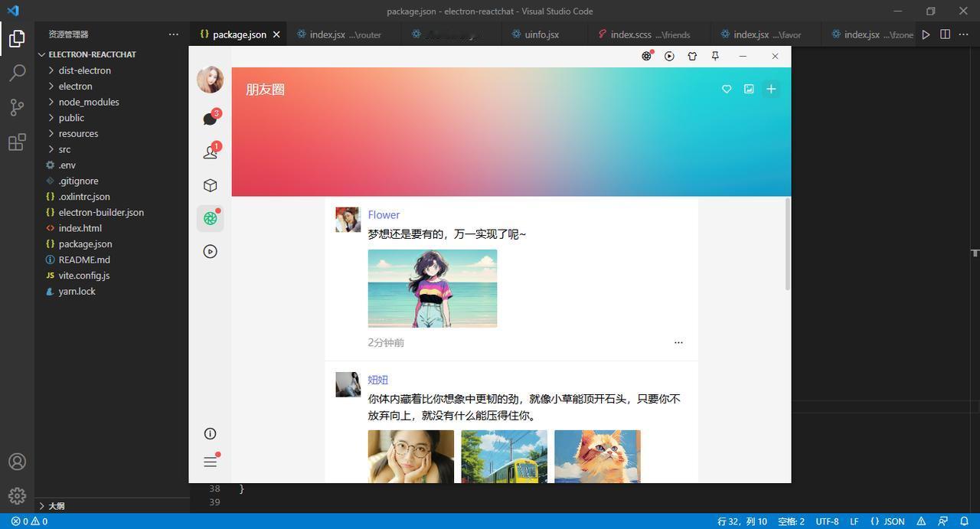Screen dimensions: 980x529
Task: Toggle VS Code split editor layout
Action: point(945,34)
